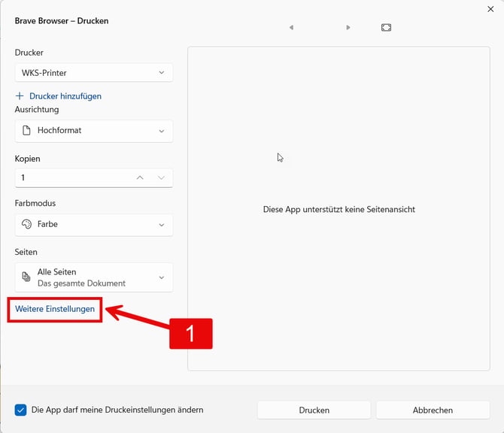Click the Drucker label
The image size is (504, 433).
tap(29, 53)
